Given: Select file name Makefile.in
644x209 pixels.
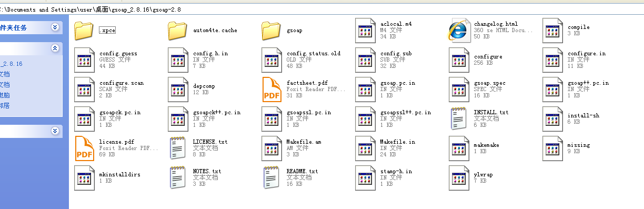Looking at the screenshot, I should (x=398, y=142).
